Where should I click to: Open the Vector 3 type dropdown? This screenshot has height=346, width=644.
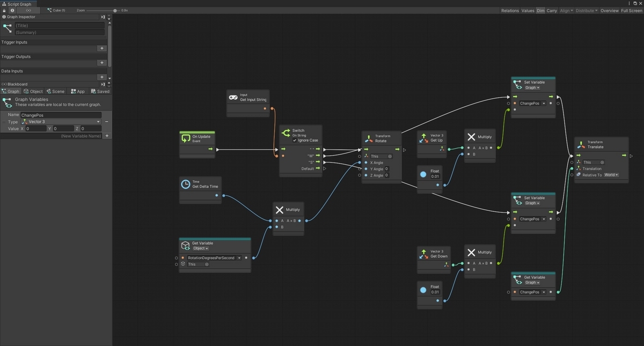tap(61, 122)
